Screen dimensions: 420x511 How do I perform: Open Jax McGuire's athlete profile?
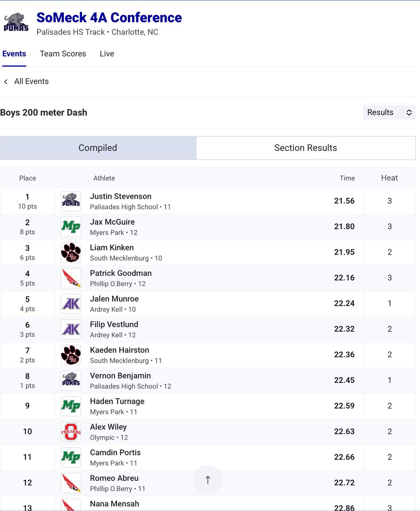coord(112,222)
